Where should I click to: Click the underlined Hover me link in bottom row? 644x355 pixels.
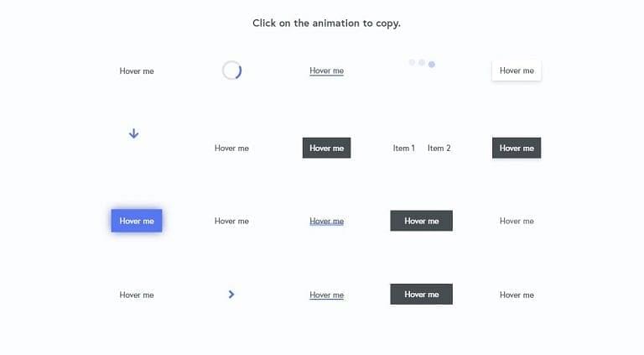pos(326,295)
